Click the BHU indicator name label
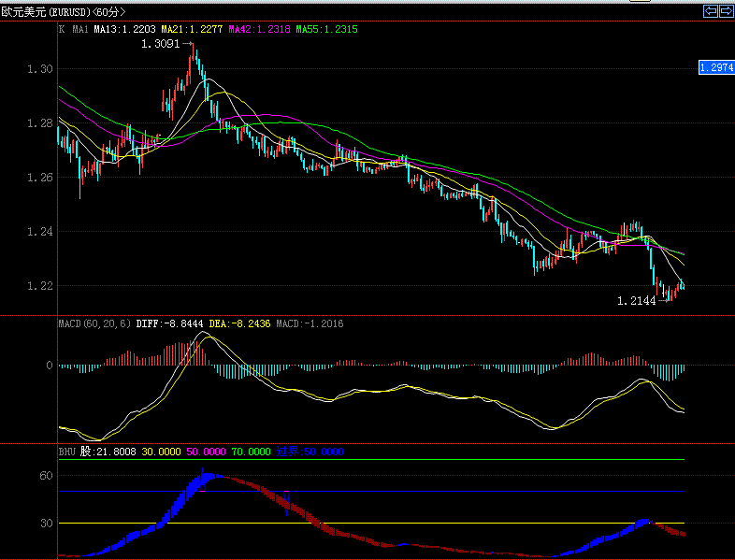This screenshot has width=735, height=560. [x=66, y=452]
